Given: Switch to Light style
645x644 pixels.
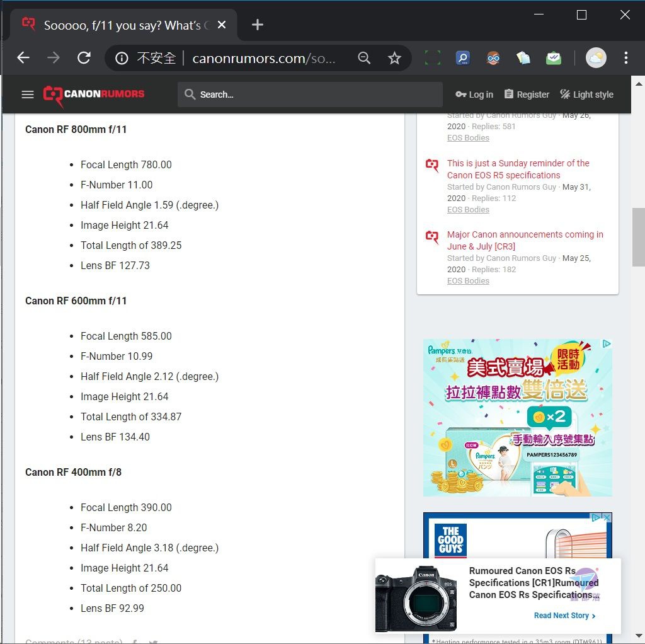Looking at the screenshot, I should pyautogui.click(x=586, y=95).
